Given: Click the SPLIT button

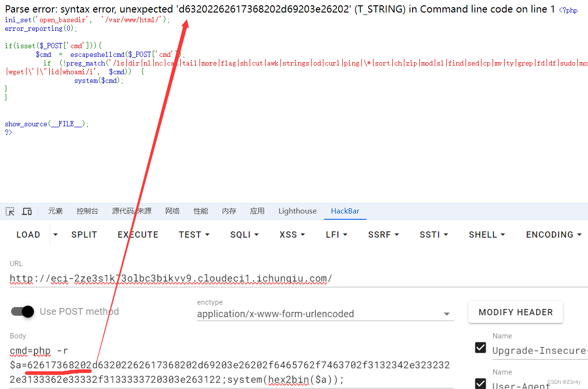Looking at the screenshot, I should [84, 235].
